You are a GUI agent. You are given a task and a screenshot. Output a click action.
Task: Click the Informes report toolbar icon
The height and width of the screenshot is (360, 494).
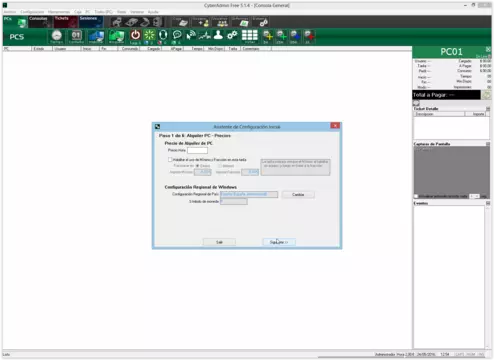[x=240, y=22]
